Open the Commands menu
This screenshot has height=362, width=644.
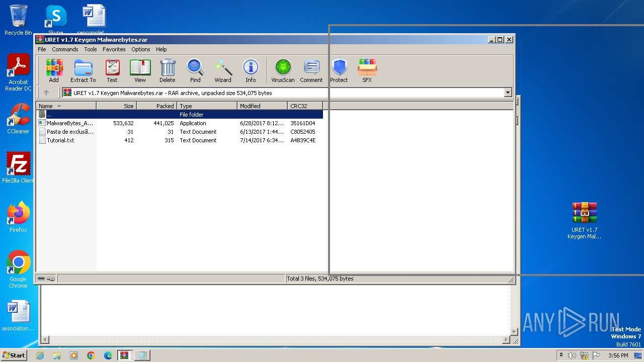65,49
